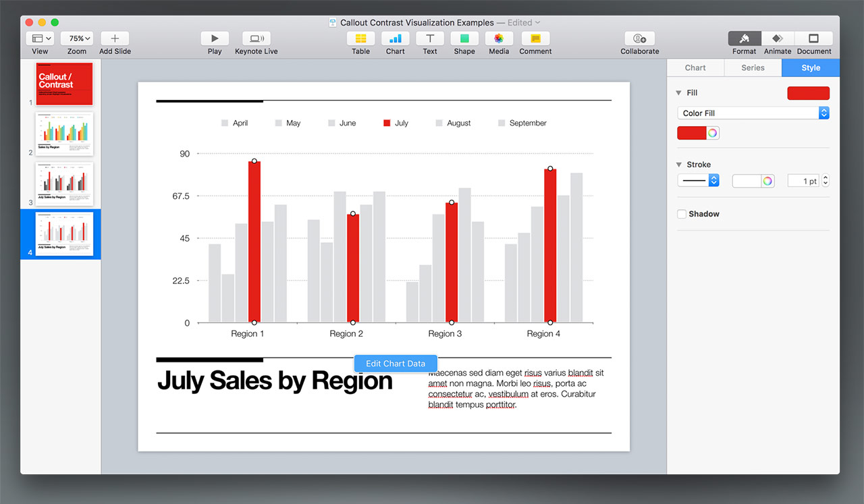Select the Chart tab in inspector
Viewport: 864px width, 504px height.
pos(695,67)
